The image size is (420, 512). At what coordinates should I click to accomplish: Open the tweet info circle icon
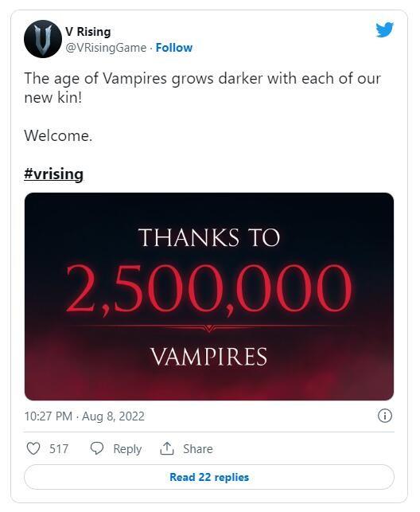tap(385, 416)
